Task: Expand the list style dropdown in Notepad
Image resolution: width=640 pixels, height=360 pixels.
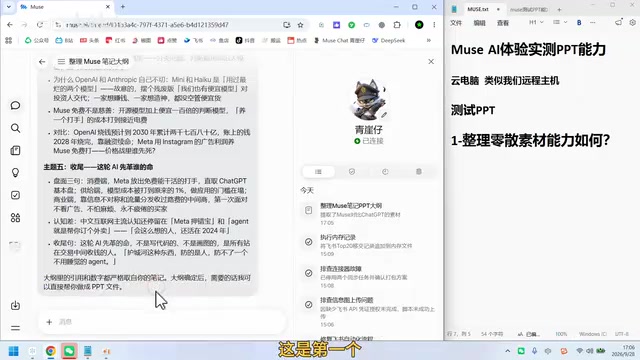Action: (560, 22)
